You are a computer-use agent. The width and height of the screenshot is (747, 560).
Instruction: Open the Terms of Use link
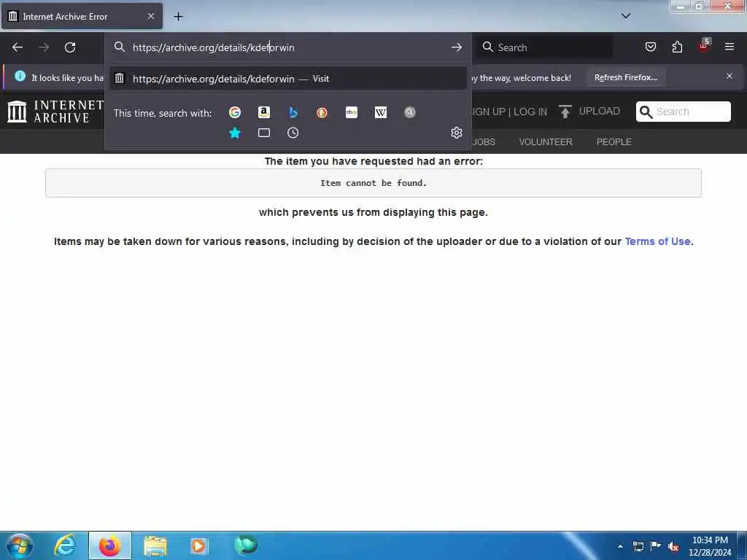pos(657,241)
